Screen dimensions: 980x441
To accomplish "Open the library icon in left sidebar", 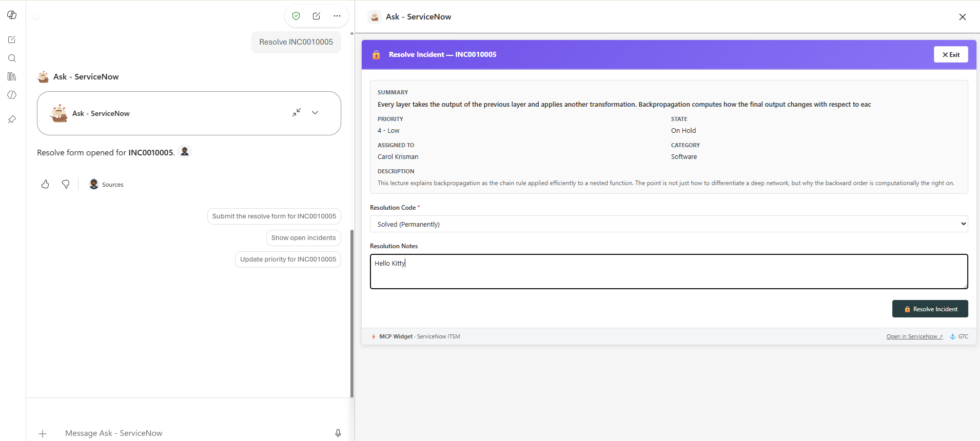I will (x=12, y=76).
